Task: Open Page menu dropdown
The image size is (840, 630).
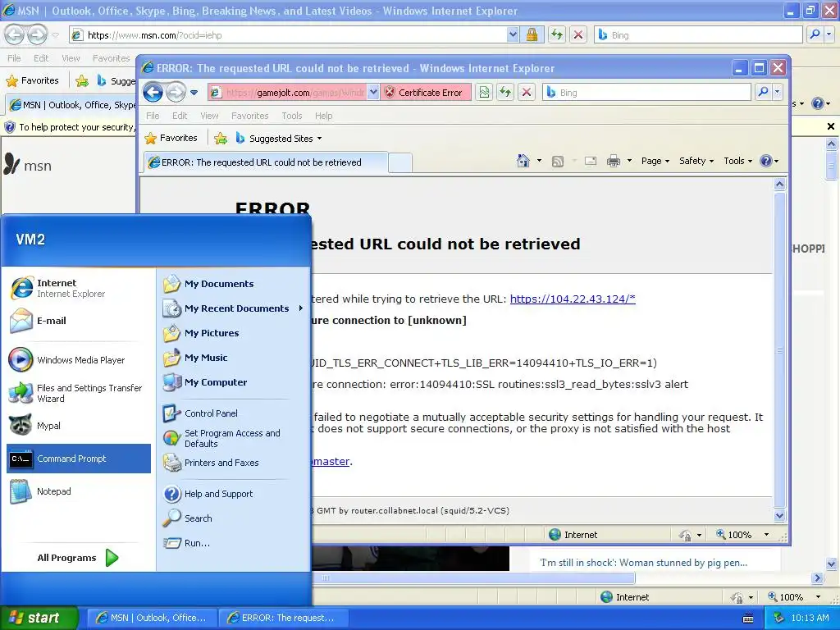Action: [655, 161]
